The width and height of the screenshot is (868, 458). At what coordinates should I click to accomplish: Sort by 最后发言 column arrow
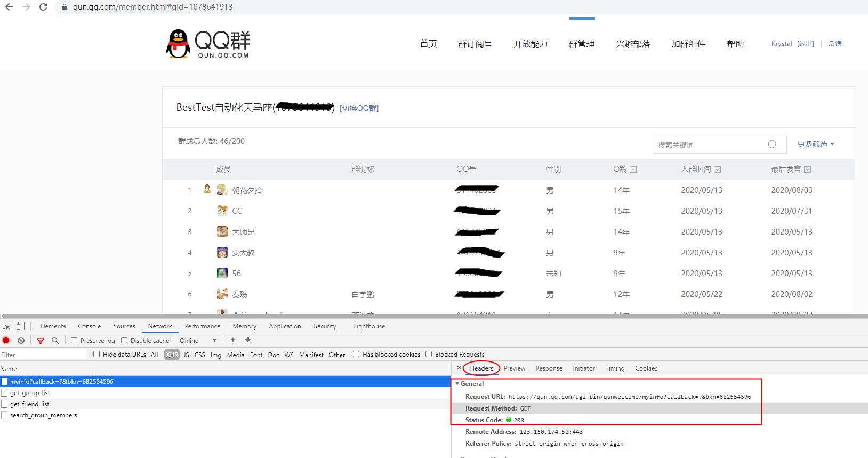click(x=808, y=170)
